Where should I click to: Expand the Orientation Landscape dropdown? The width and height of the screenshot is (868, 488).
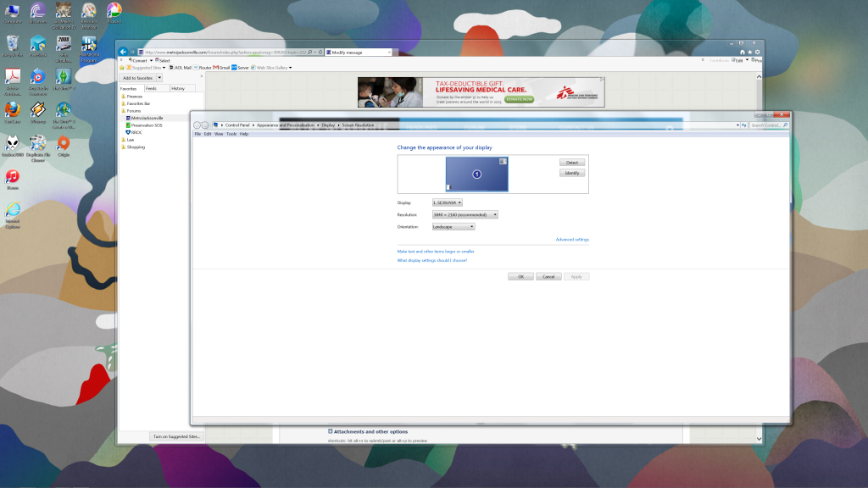point(453,226)
